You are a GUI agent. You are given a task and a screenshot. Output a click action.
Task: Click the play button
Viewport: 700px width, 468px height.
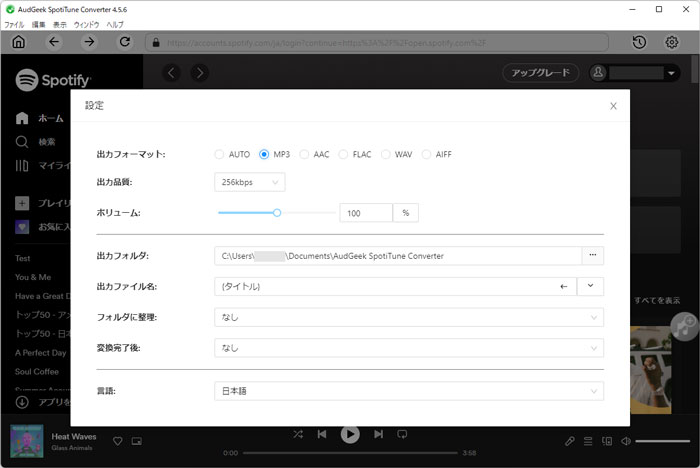click(350, 434)
